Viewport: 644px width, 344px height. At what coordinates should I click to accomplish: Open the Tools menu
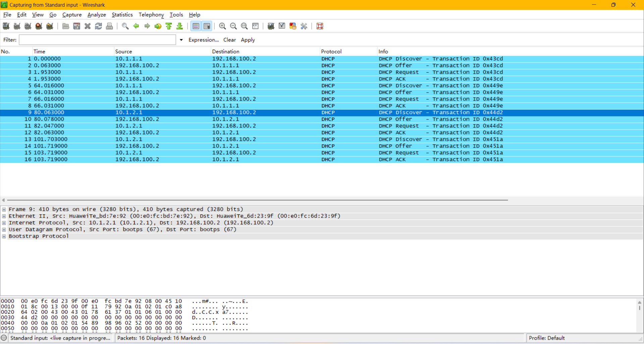(176, 15)
